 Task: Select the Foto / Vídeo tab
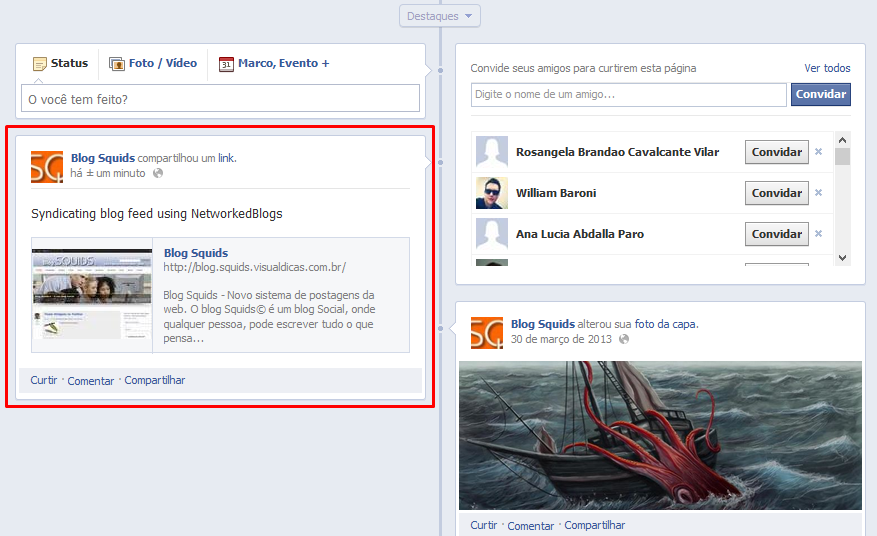point(153,63)
